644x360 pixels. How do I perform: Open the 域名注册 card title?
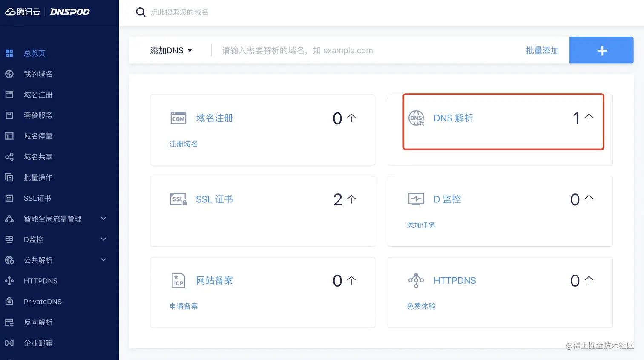click(x=214, y=118)
